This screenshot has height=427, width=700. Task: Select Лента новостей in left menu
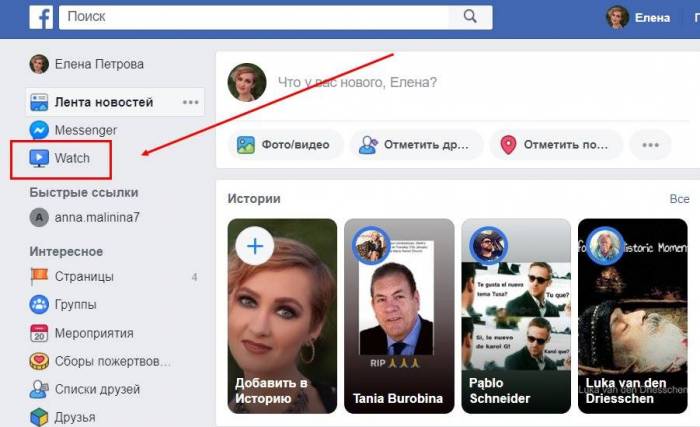pos(103,102)
